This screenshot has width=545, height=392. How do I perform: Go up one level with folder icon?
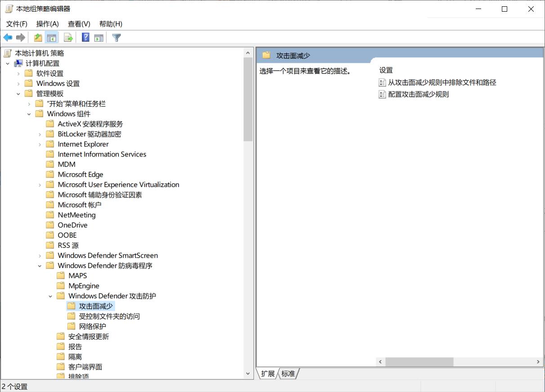38,38
